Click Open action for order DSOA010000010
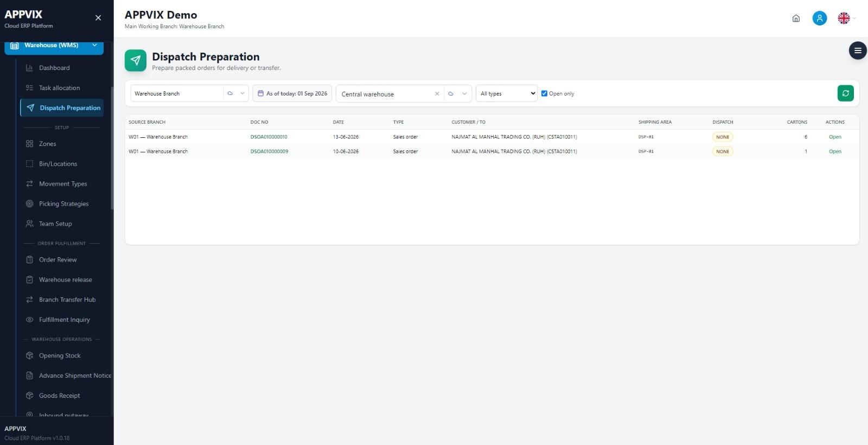Image resolution: width=868 pixels, height=445 pixels. click(x=835, y=137)
